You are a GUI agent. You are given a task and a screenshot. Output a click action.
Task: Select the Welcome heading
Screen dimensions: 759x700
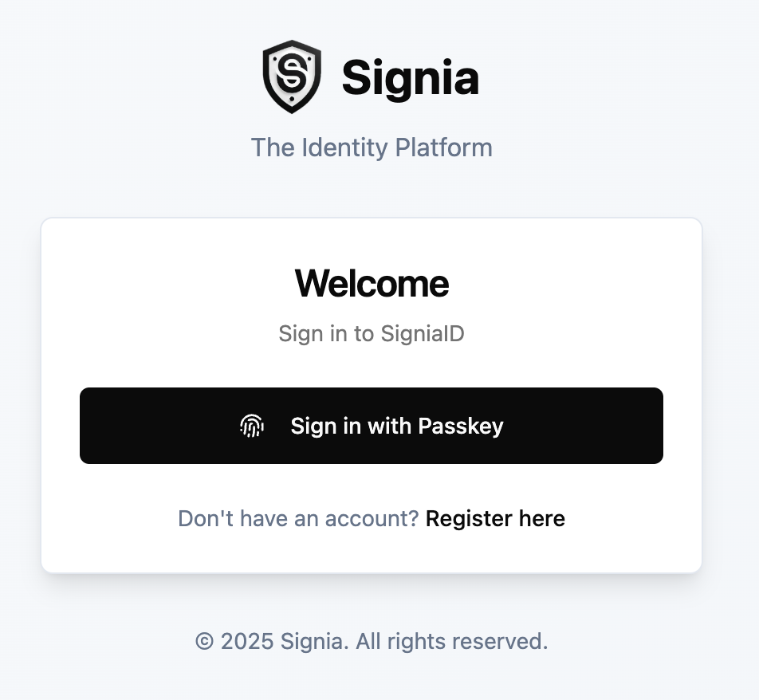372,283
